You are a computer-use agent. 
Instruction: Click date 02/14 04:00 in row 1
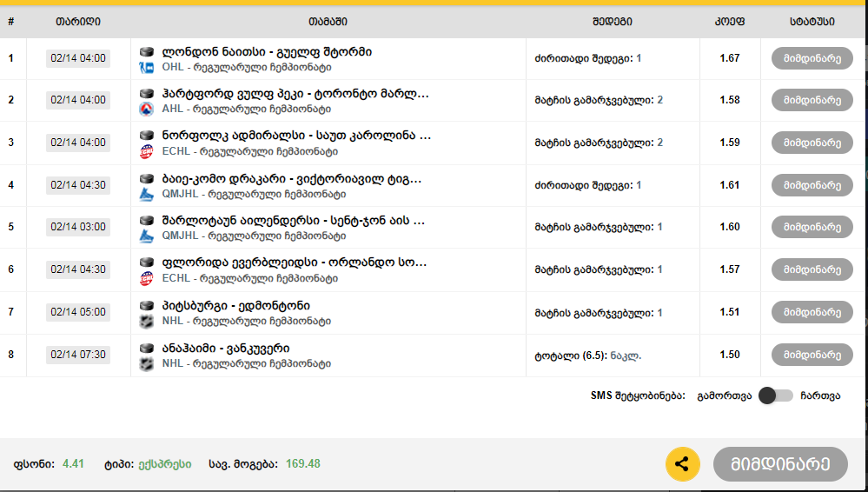click(x=78, y=58)
